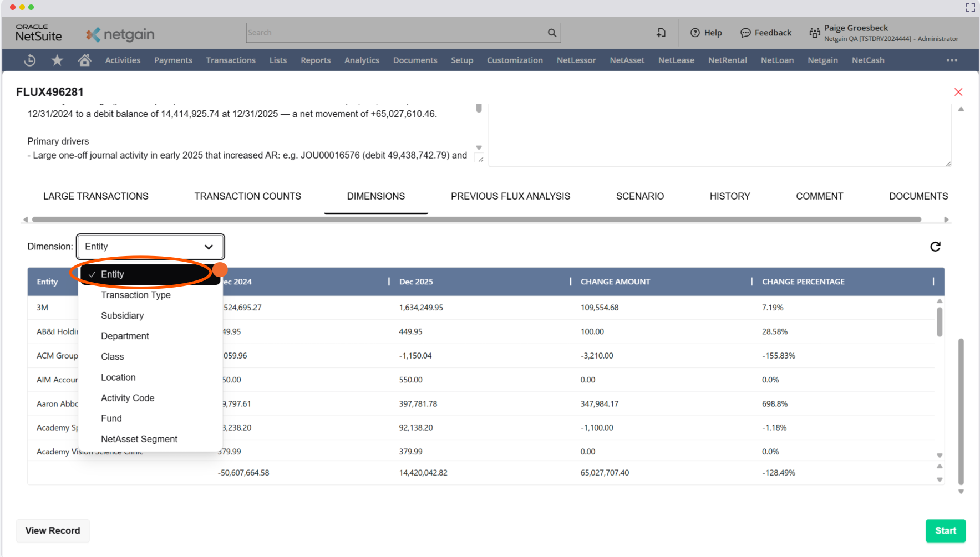The width and height of the screenshot is (980, 557).
Task: Click the View Record button
Action: click(53, 530)
